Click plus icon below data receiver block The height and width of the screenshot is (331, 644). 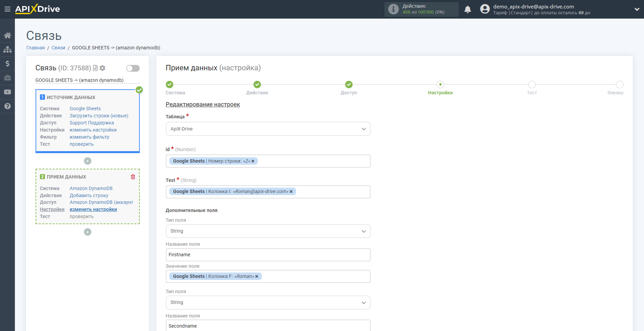(x=88, y=232)
